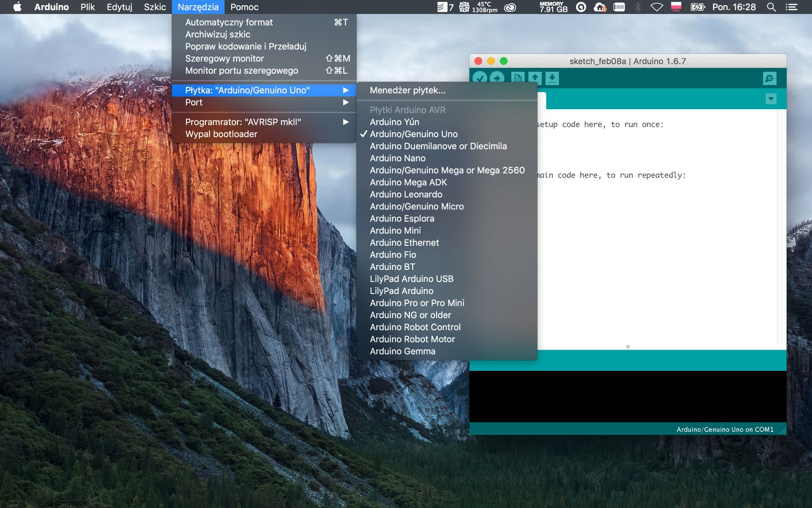This screenshot has width=812, height=508.
Task: Select Arduino Duemilanove or Diecimila board
Action: coord(447,146)
